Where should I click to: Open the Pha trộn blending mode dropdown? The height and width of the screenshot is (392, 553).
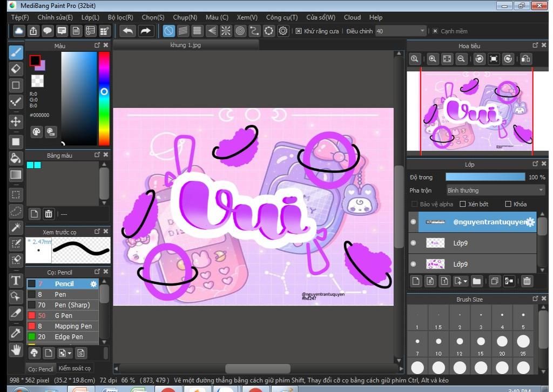point(495,190)
